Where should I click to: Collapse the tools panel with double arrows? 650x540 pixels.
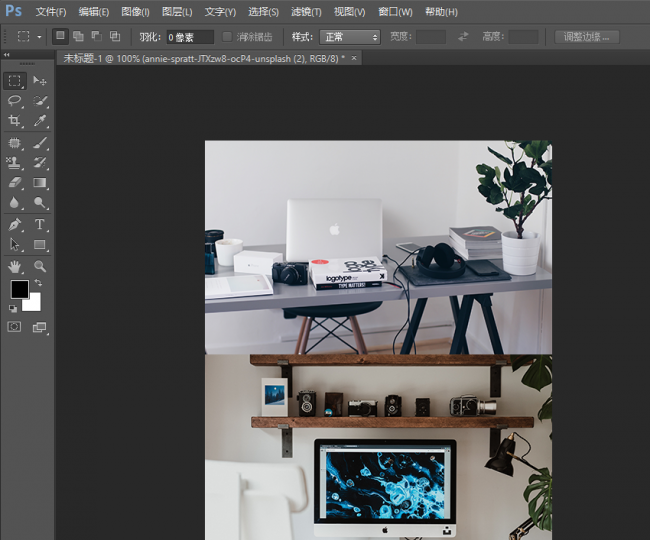click(x=6, y=55)
